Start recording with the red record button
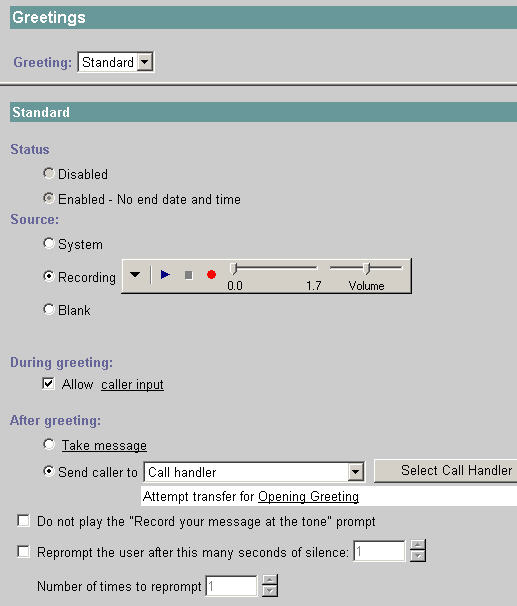517x606 pixels. click(211, 275)
